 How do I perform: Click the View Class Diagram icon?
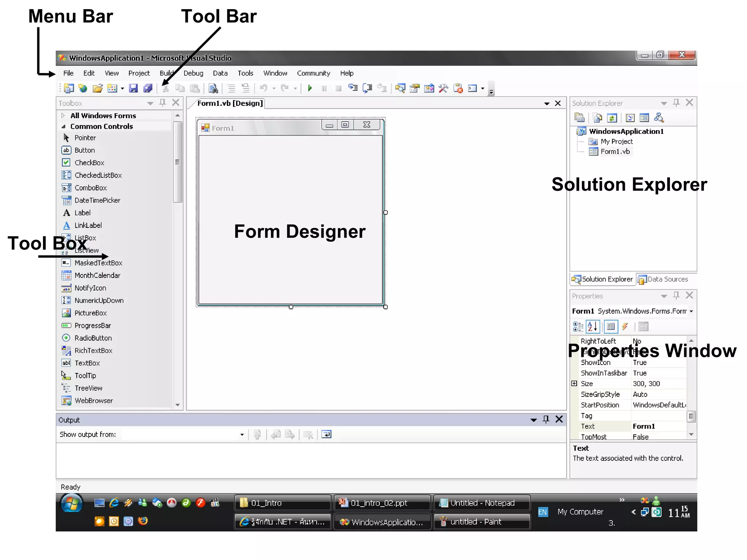(659, 118)
